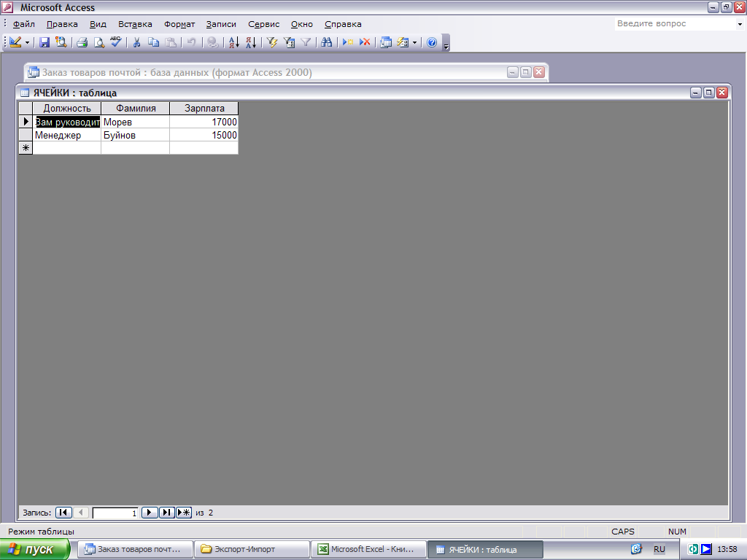The image size is (747, 560).
Task: Open the Окно menu
Action: pos(302,24)
